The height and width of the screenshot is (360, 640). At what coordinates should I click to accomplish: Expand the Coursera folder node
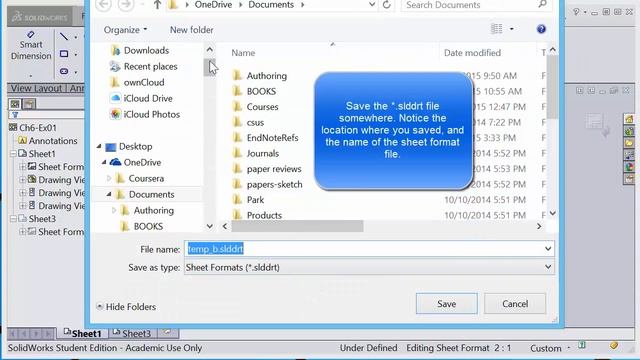109,178
